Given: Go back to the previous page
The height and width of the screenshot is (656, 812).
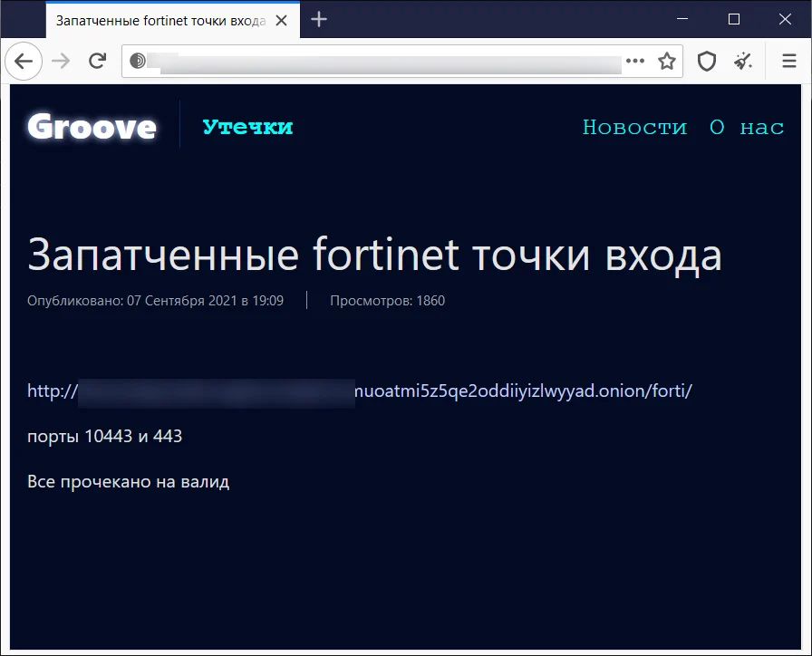Looking at the screenshot, I should (24, 62).
